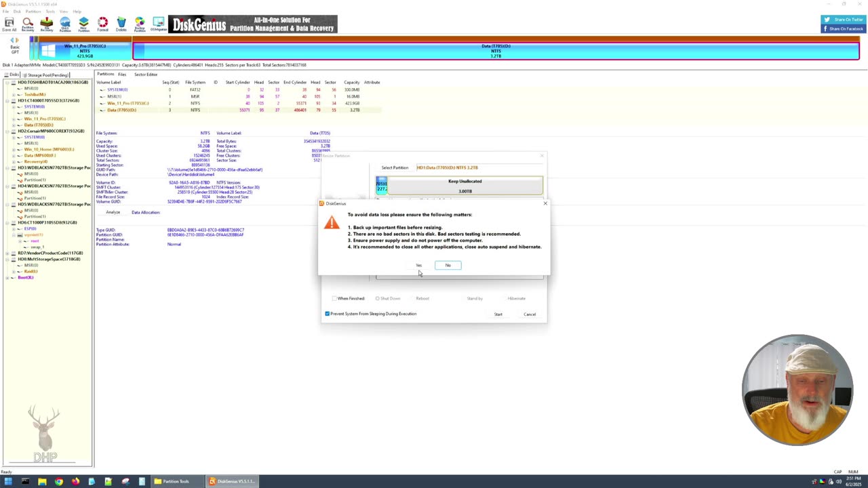The height and width of the screenshot is (488, 868).
Task: Select the SYSTEM(0) row in partition table
Action: click(x=237, y=89)
